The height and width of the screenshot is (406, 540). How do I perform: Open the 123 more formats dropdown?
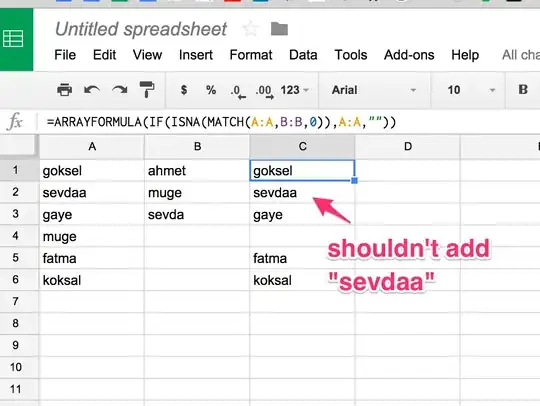pos(294,90)
